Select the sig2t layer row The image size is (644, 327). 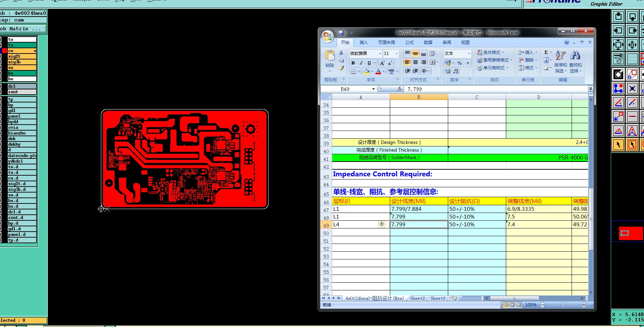click(22, 56)
